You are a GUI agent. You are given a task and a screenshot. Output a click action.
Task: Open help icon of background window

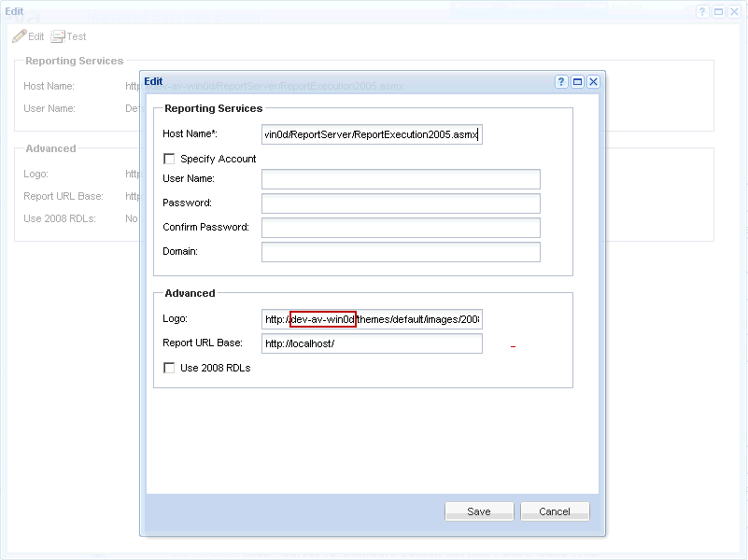(x=702, y=11)
